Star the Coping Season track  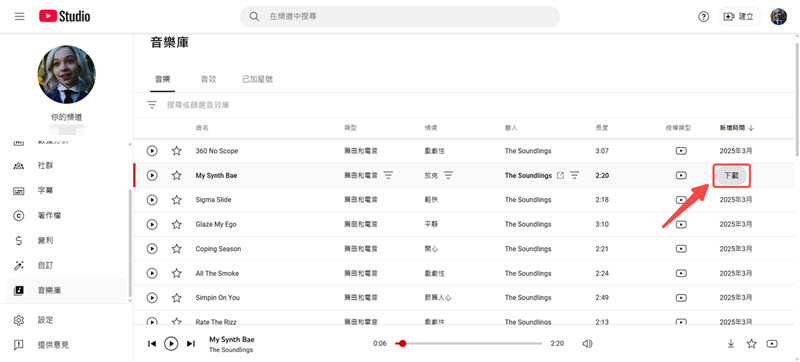pos(177,249)
